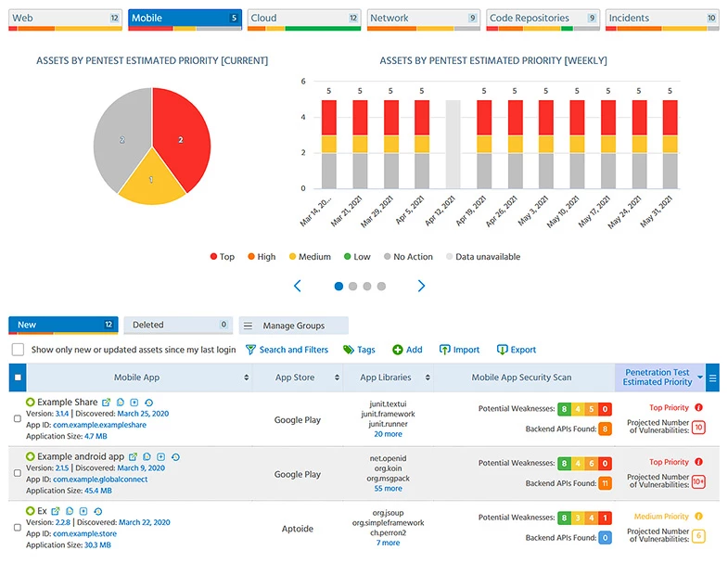Click the Export icon
The image size is (728, 563).
[502, 350]
